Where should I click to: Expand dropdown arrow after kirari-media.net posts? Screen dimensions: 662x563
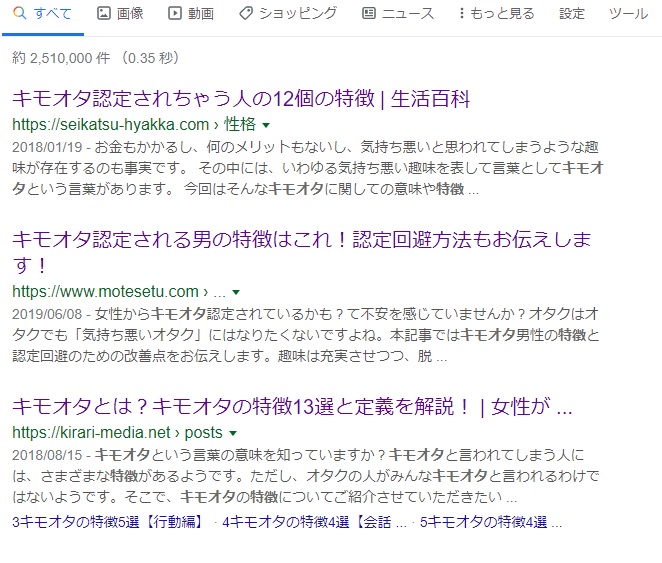pos(233,433)
